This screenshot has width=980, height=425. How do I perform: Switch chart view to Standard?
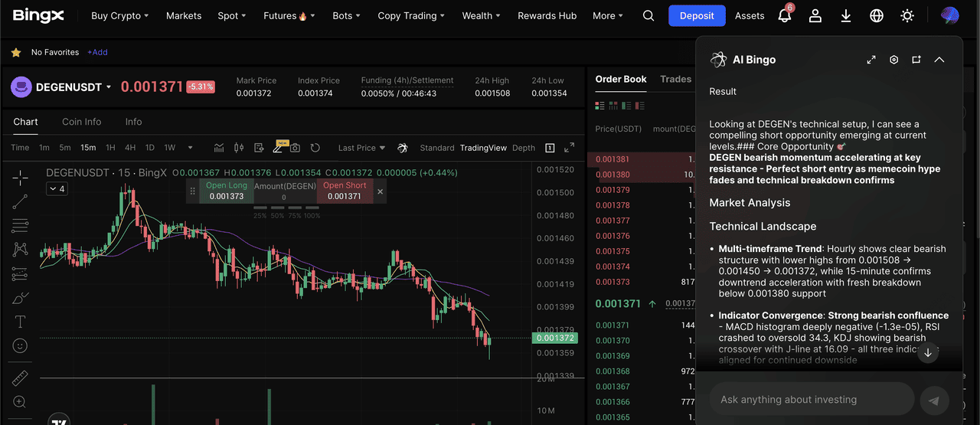[x=436, y=148]
